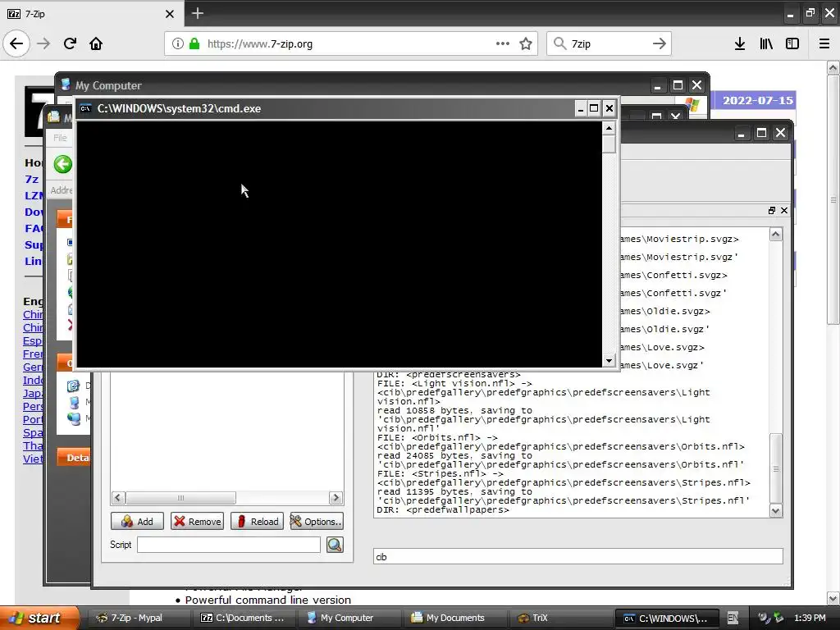Click browser page scrollbar up arrow
Image resolution: width=840 pixels, height=630 pixels.
coord(833,67)
